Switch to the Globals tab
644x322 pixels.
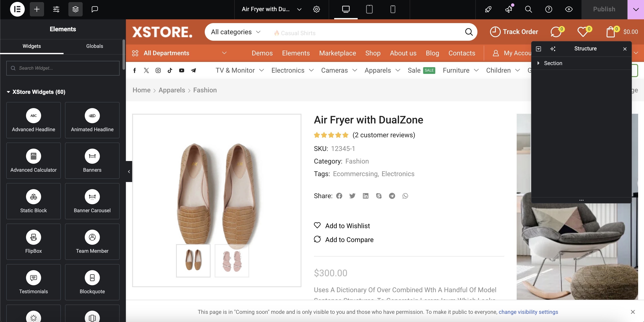coord(94,46)
